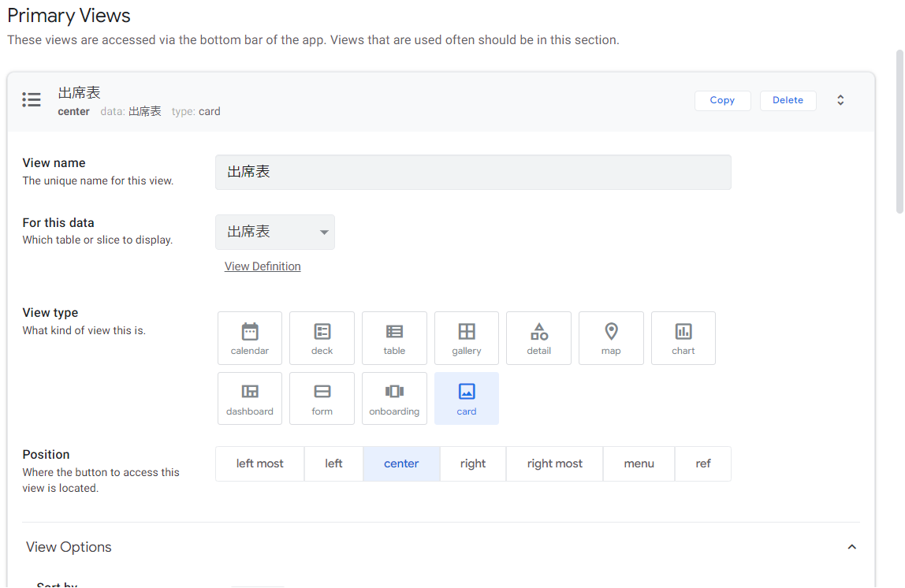Choose the map view type
This screenshot has height=588, width=905.
click(611, 338)
